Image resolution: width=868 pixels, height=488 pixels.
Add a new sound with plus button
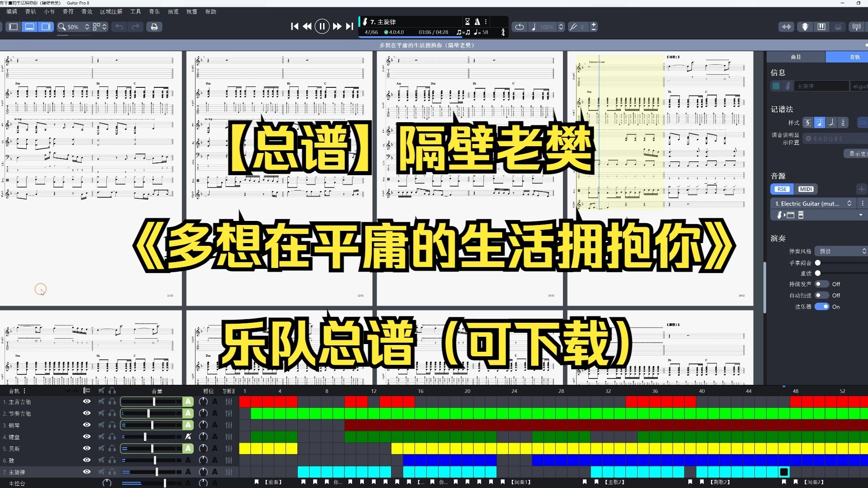click(x=862, y=189)
